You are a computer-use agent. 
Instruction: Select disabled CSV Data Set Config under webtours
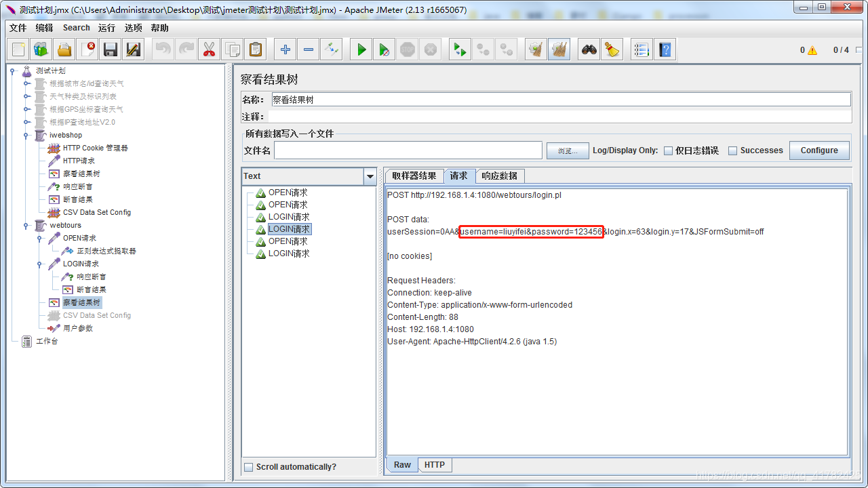coord(97,315)
